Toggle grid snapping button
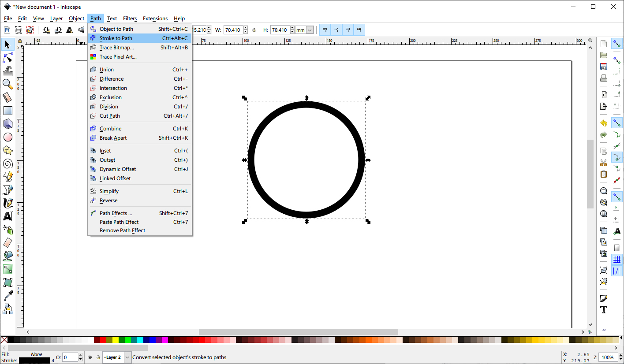Viewport: 624px width, 364px height. click(x=617, y=260)
